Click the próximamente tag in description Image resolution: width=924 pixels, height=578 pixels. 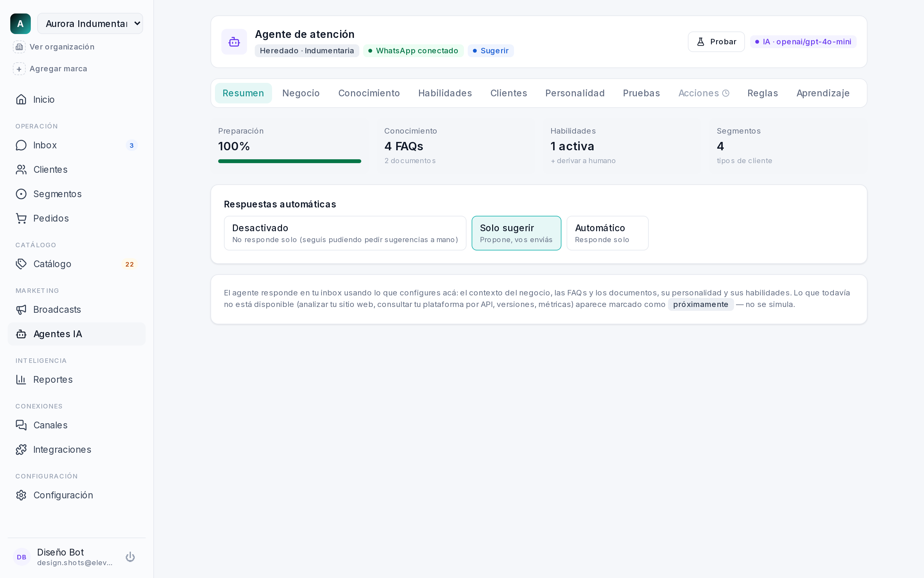(x=701, y=305)
